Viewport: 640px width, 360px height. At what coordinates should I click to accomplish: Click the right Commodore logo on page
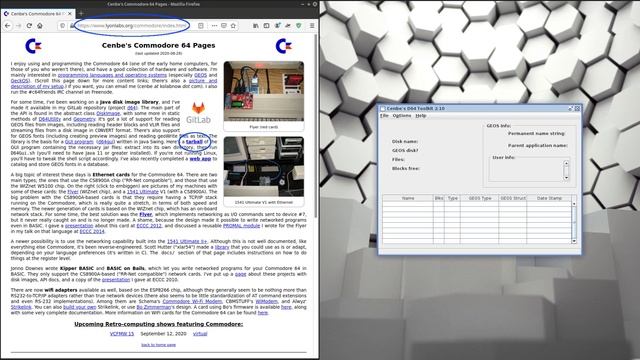coord(284,46)
